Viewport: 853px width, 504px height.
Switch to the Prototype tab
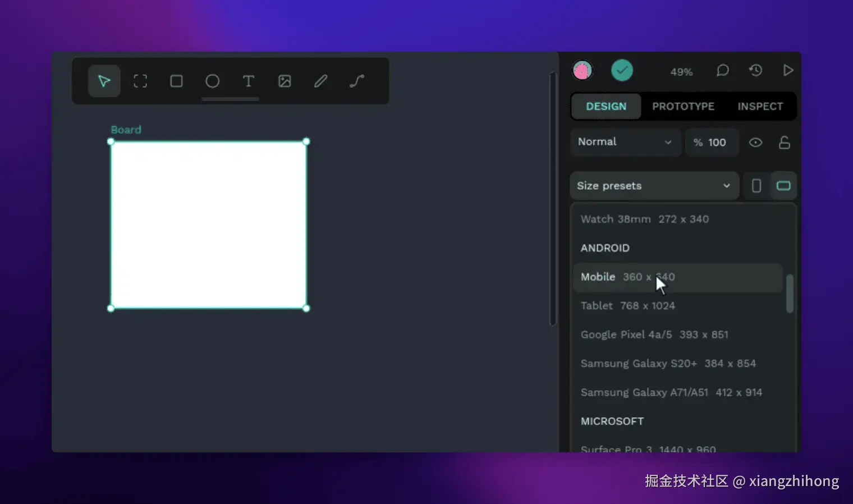[x=683, y=106]
